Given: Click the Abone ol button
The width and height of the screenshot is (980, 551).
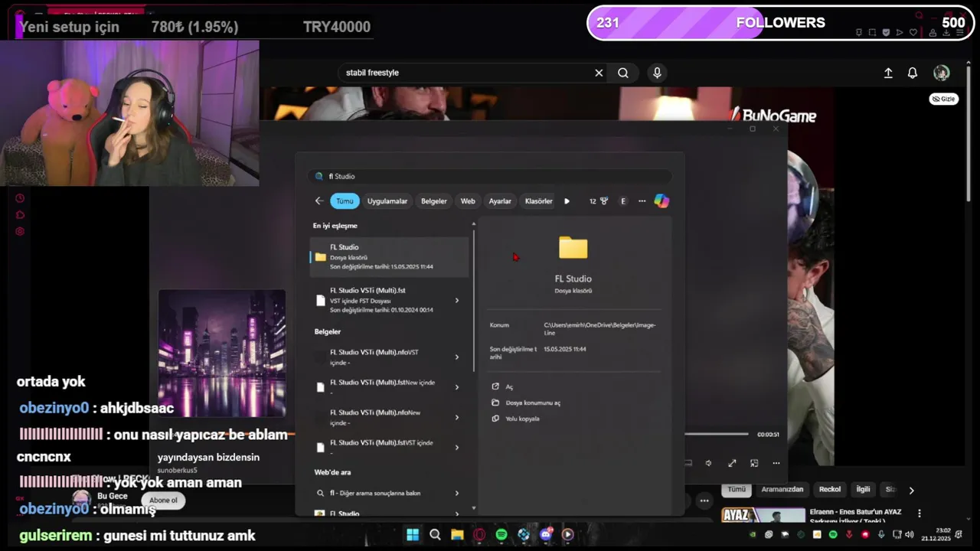Looking at the screenshot, I should [163, 500].
